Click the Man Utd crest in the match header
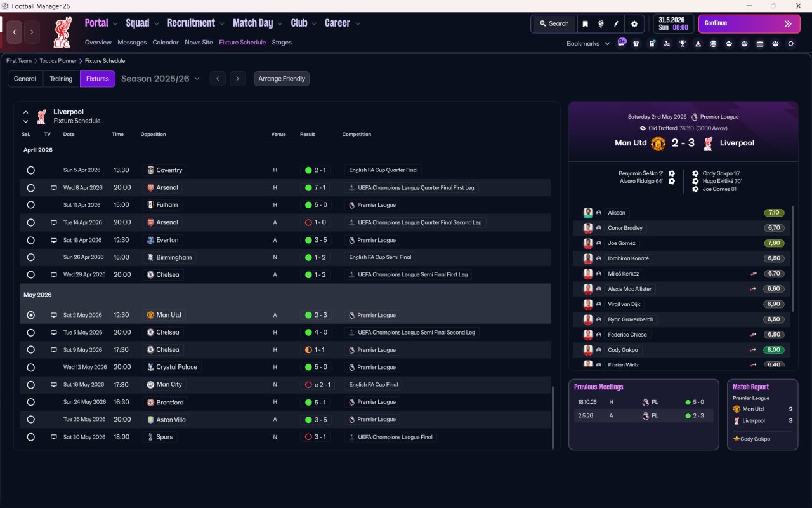 pos(658,143)
